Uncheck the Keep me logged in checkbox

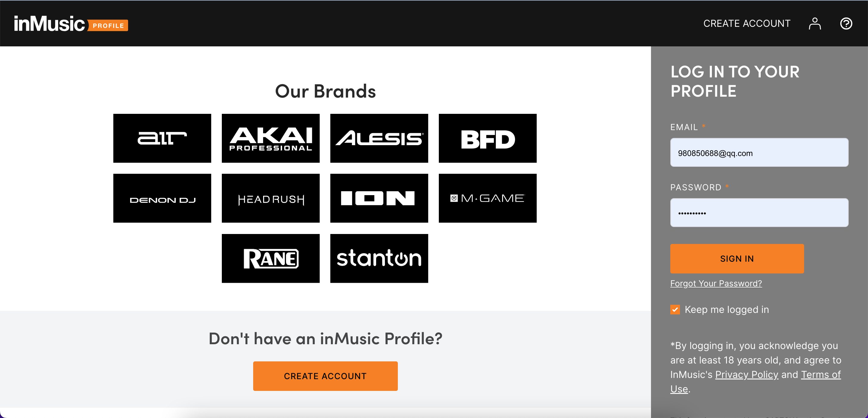[x=675, y=310]
